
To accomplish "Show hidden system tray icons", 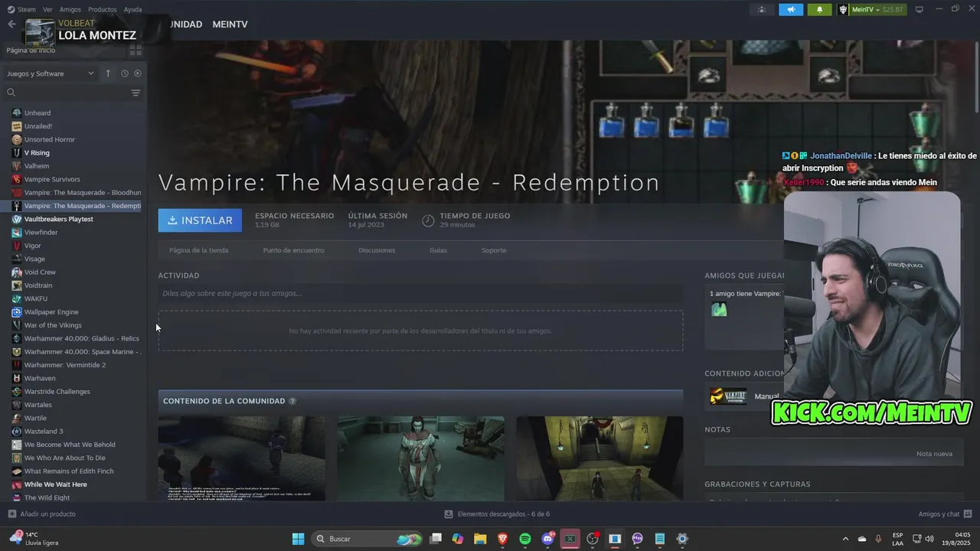I will [x=845, y=539].
